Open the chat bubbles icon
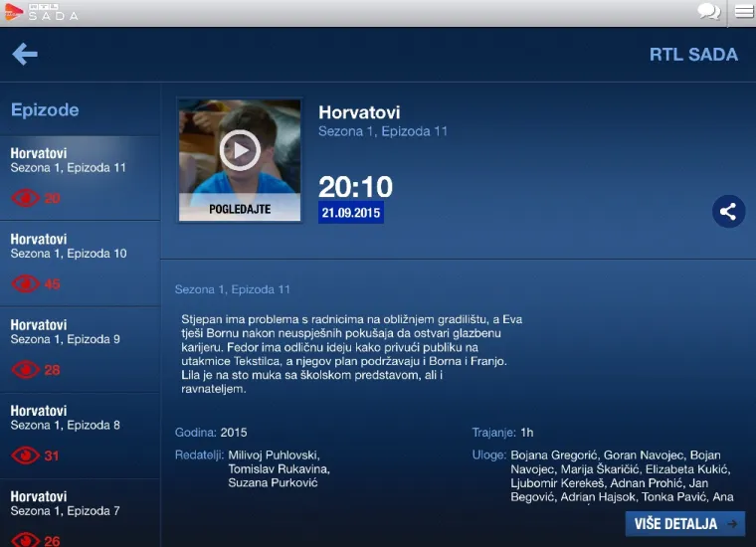This screenshot has width=756, height=547. (x=708, y=11)
